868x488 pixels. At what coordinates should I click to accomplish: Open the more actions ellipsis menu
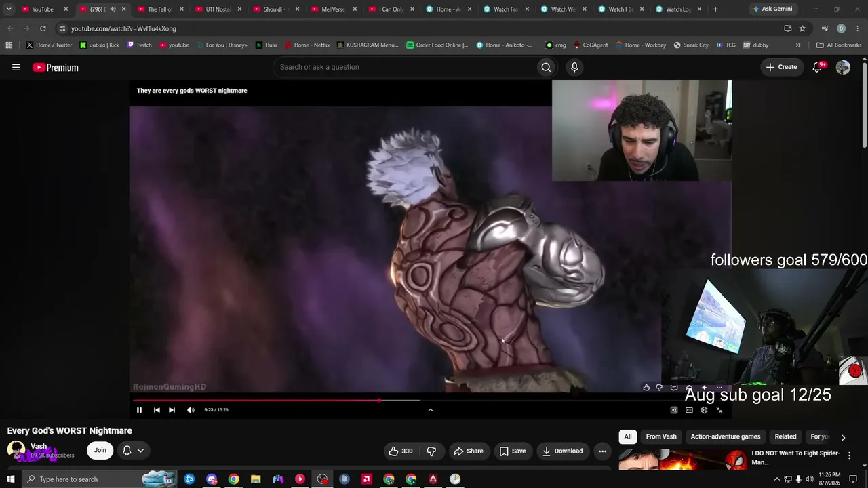602,451
